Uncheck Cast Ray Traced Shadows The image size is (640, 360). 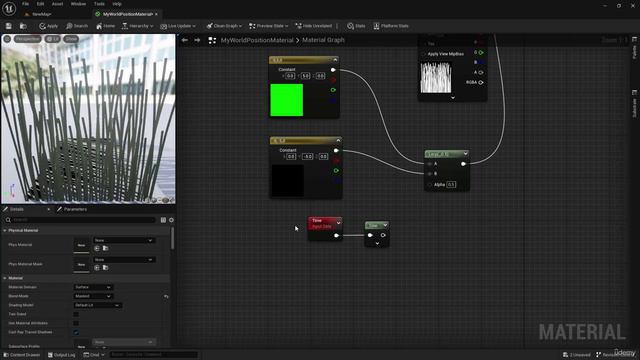[76, 332]
